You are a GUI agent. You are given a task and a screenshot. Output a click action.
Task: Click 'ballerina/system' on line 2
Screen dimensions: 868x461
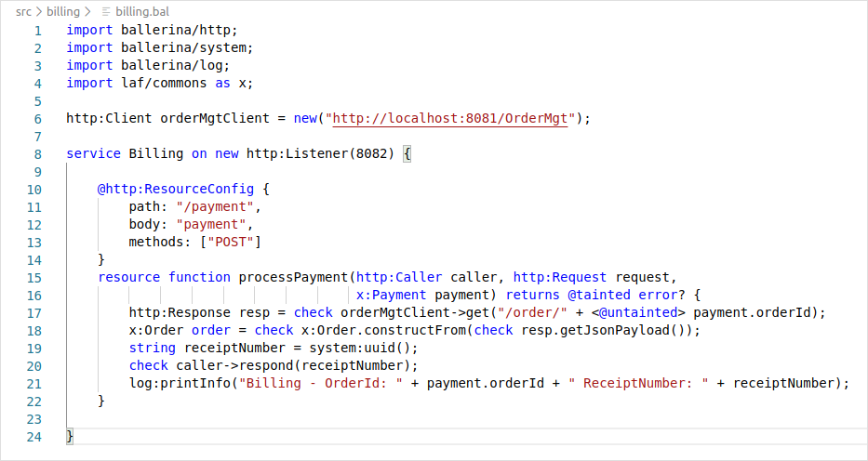(183, 47)
